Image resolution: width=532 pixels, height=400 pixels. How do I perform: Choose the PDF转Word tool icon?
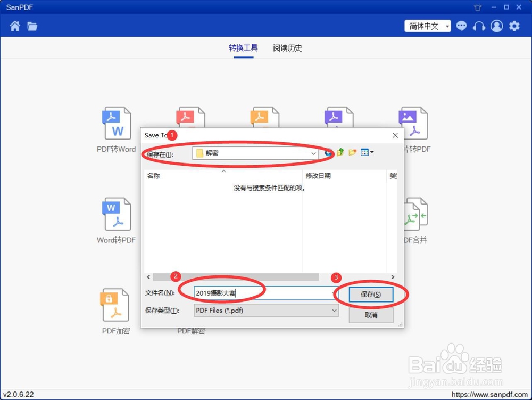click(117, 123)
